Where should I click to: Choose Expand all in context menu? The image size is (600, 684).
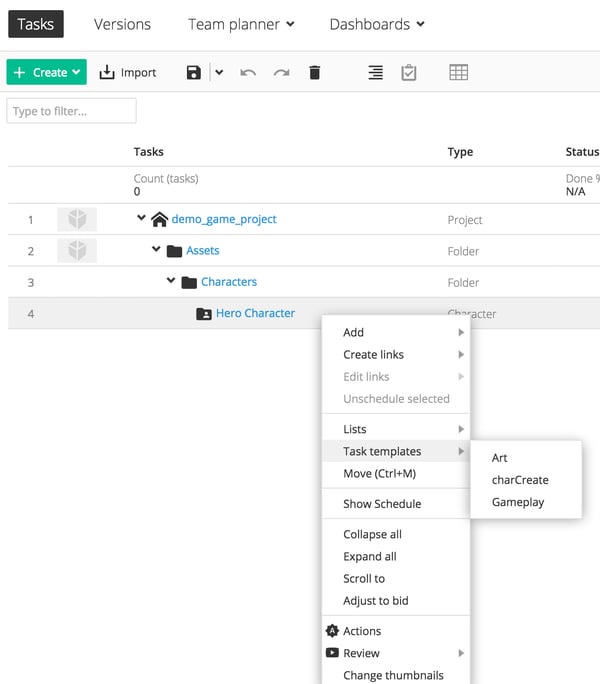click(370, 557)
